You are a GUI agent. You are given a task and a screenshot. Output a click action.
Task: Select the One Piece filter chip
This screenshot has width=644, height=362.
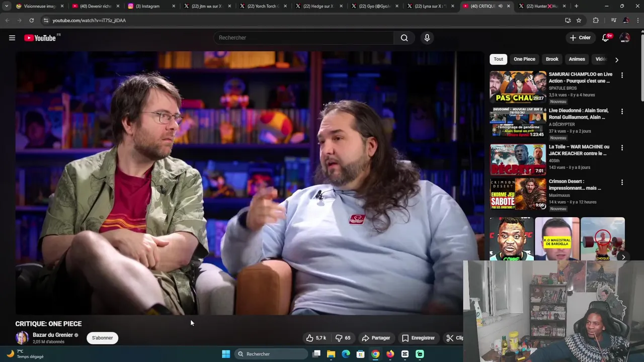524,59
